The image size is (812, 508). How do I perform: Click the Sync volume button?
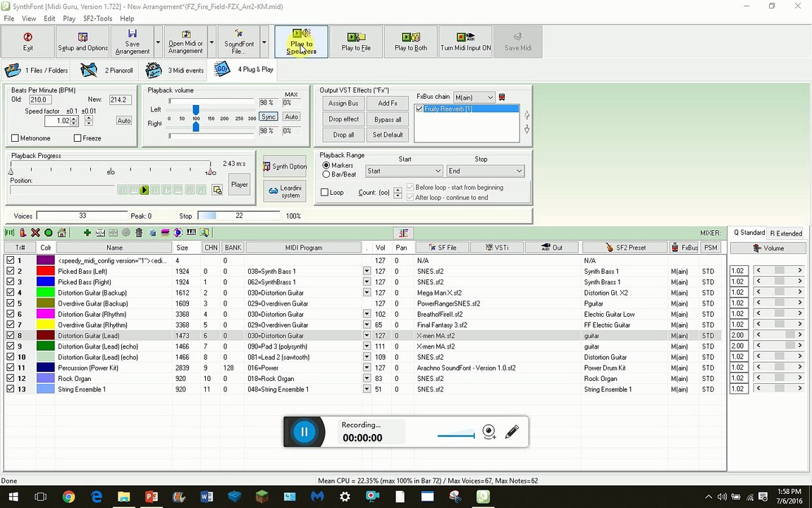point(269,116)
